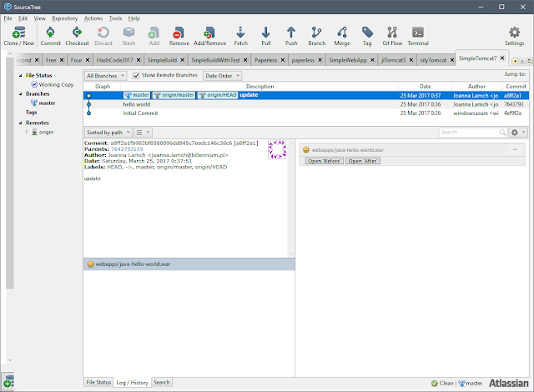This screenshot has width=534, height=392.
Task: Click the Stash toolbar icon
Action: [128, 36]
